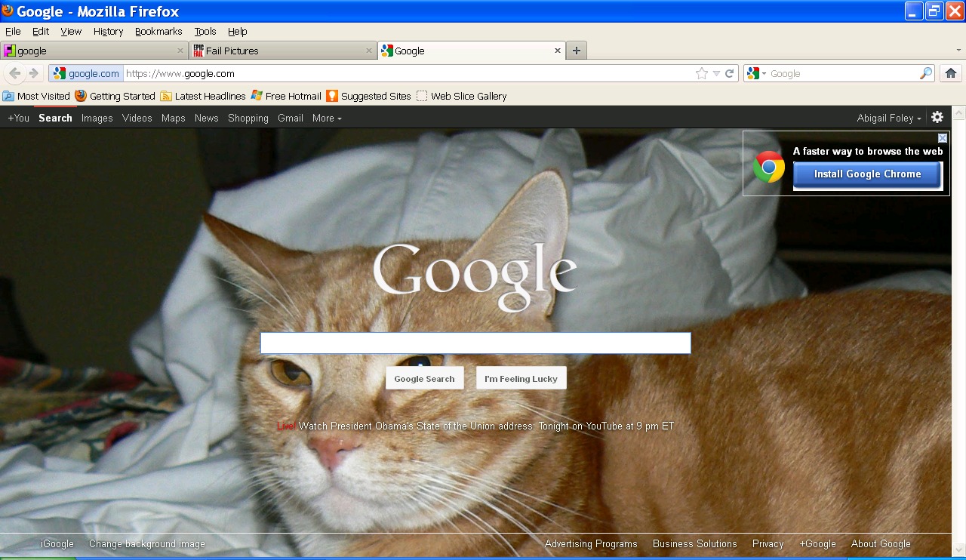The width and height of the screenshot is (966, 560).
Task: Open a new tab with plus button
Action: click(576, 51)
